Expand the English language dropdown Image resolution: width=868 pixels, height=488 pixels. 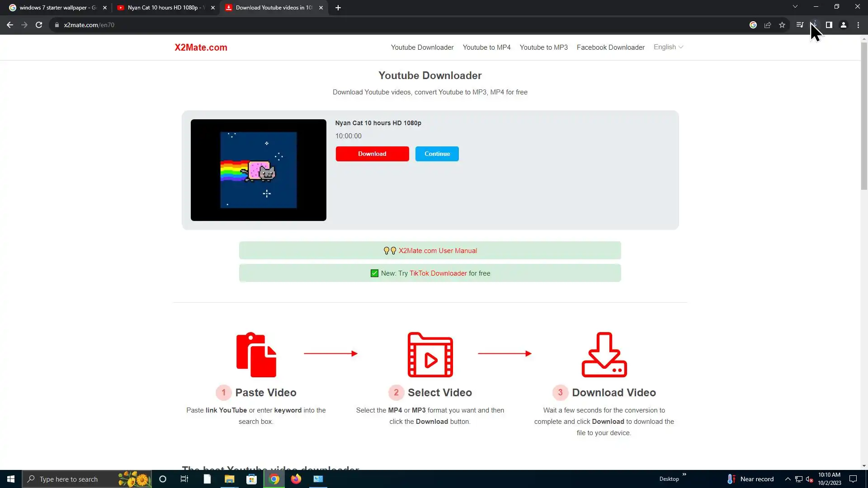[x=668, y=47]
